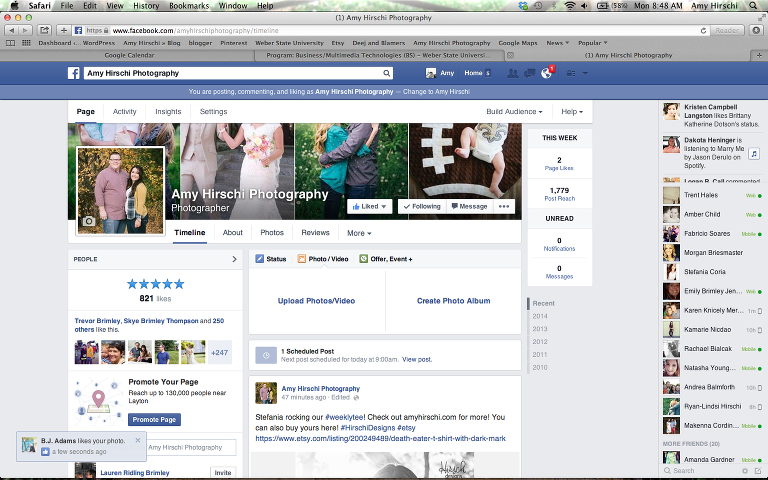The height and width of the screenshot is (480, 768).
Task: Click Safari Back navigation arrow
Action: click(12, 30)
